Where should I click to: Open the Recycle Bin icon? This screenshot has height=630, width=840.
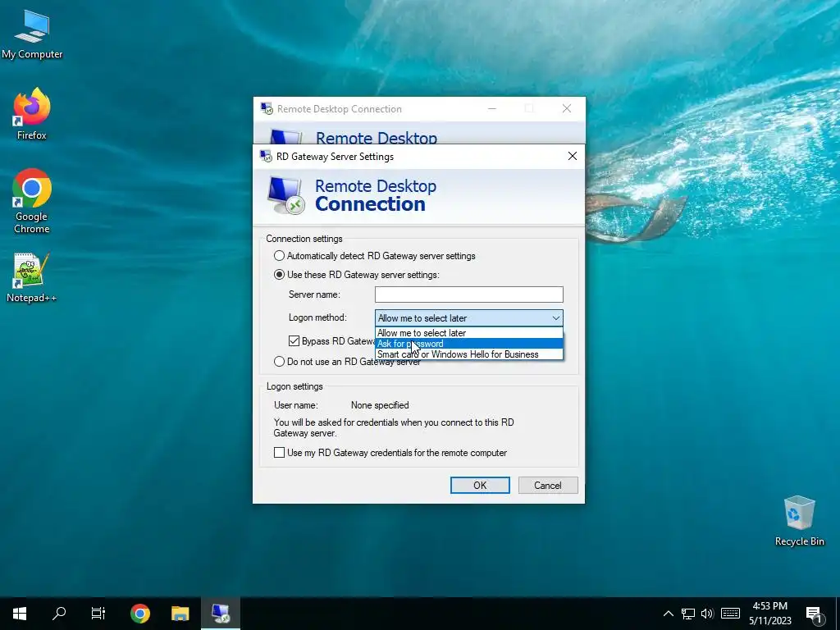coord(799,521)
